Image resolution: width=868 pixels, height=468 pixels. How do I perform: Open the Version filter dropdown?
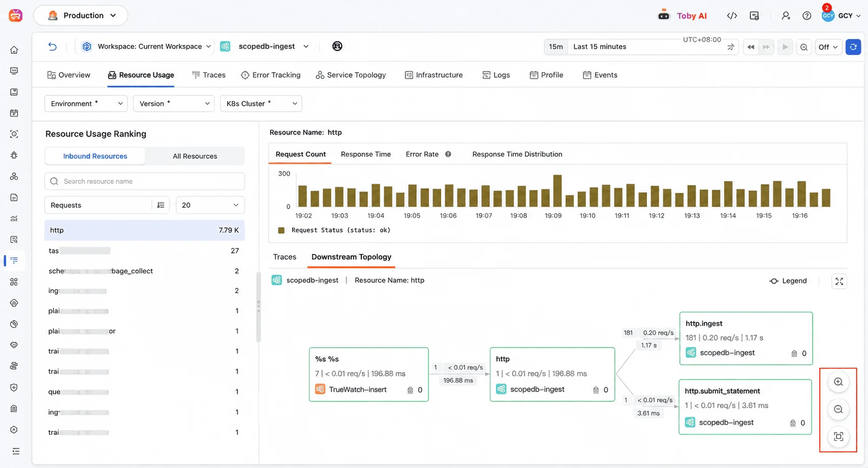[x=173, y=104]
